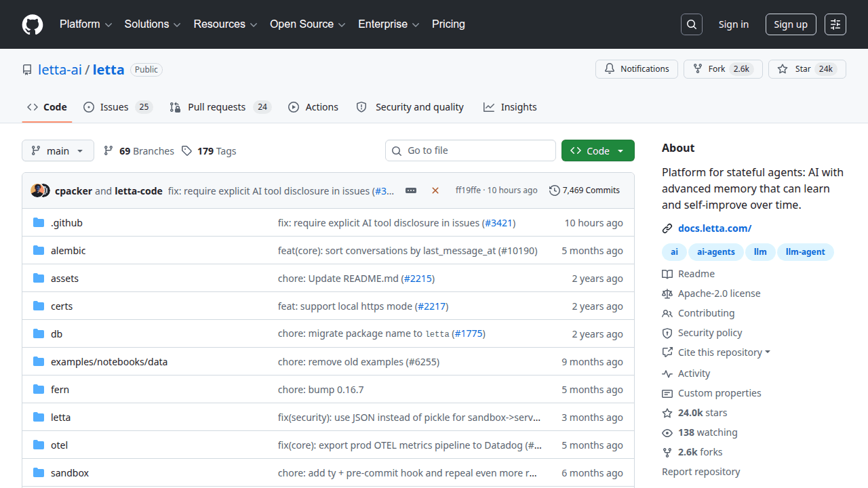Open the search magnifier button
The height and width of the screenshot is (488, 868).
(x=691, y=24)
